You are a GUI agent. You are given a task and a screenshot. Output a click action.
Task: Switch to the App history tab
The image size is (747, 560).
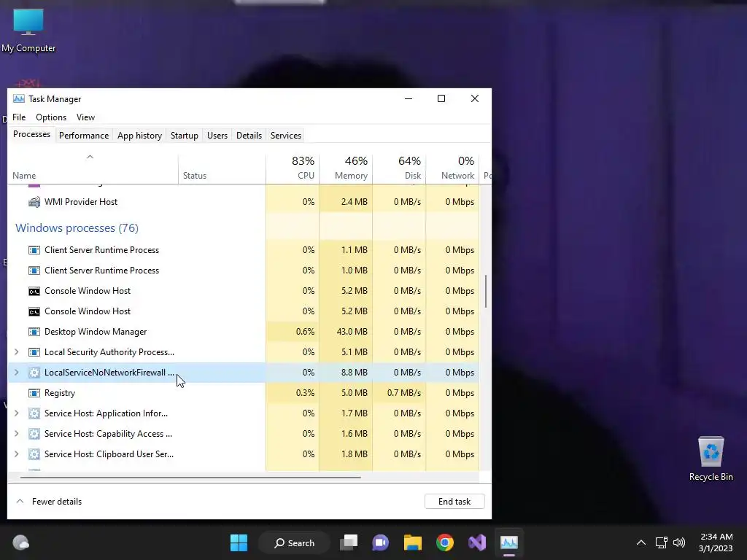click(139, 136)
